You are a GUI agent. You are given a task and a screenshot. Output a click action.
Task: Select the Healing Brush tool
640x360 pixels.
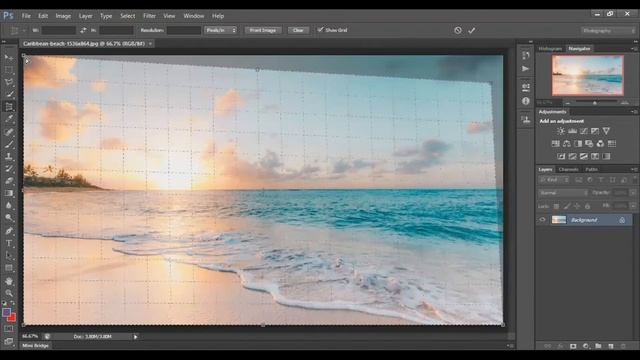click(9, 132)
